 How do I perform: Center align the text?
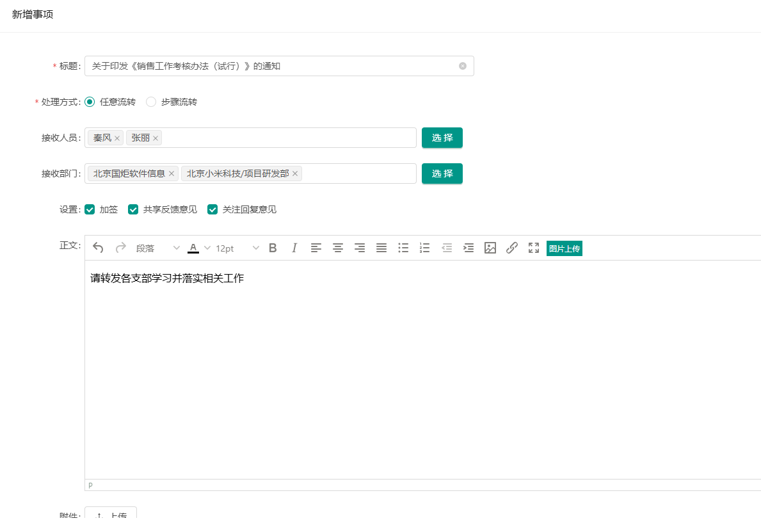coord(338,248)
